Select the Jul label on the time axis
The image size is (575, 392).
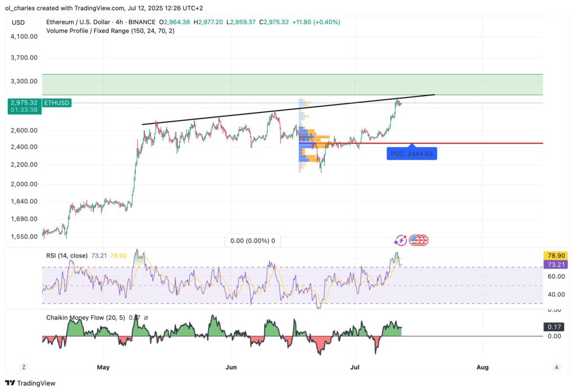(x=354, y=367)
